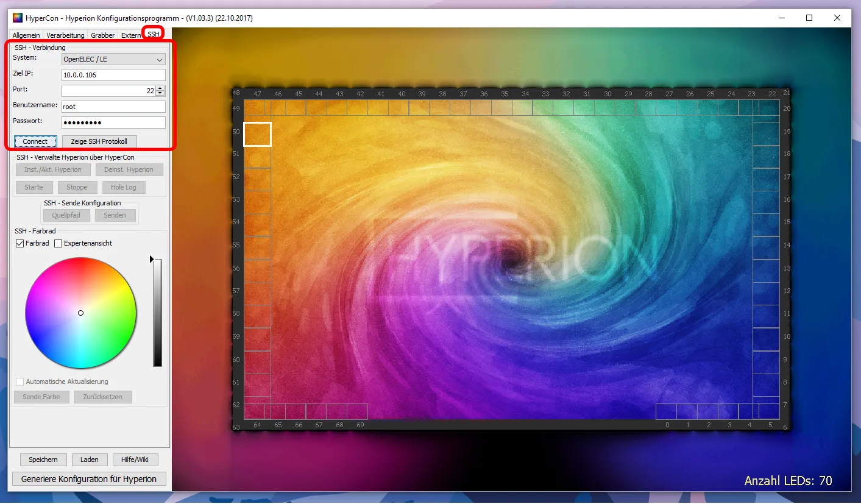This screenshot has height=504, width=861.
Task: Click the Benutzername field containing root
Action: tap(113, 107)
